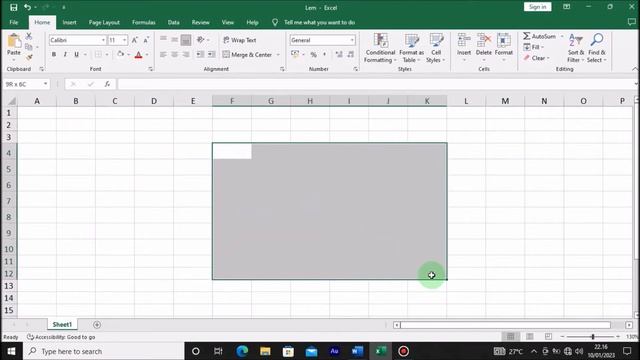
Task: Open Find & Select menu
Action: 597,48
